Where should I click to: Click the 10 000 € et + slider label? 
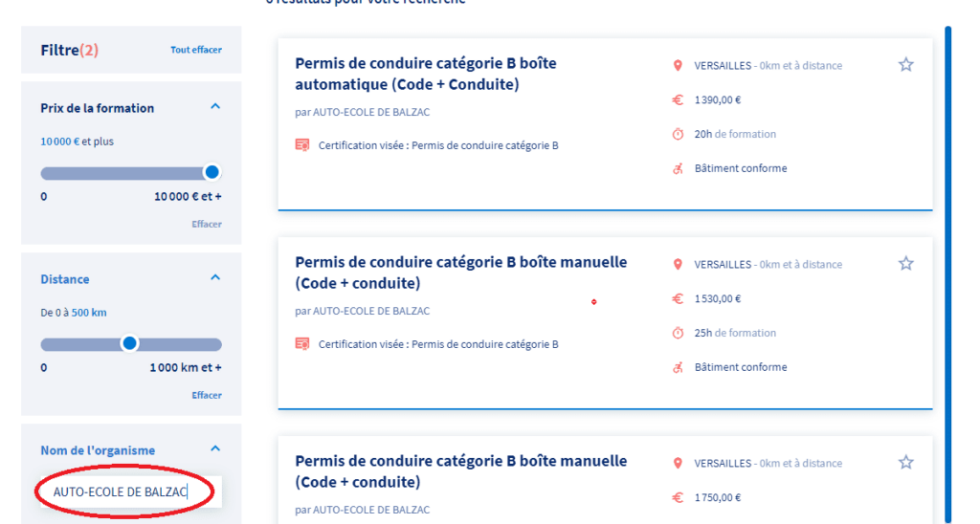click(188, 197)
